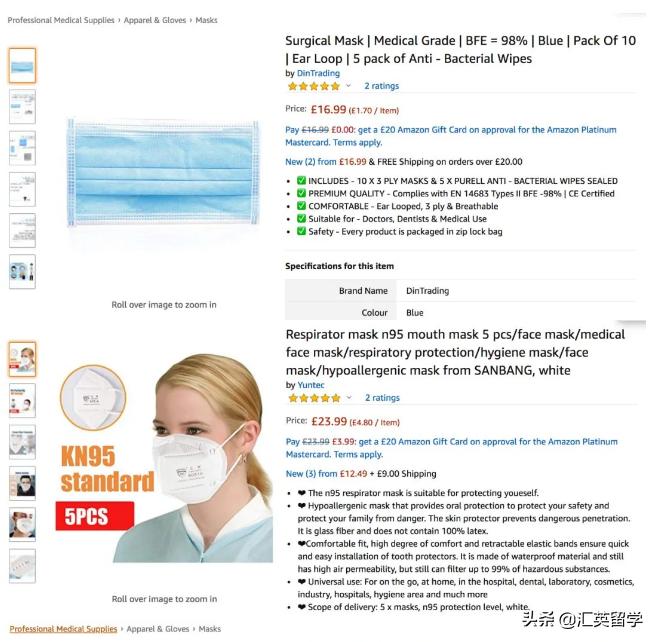Open the last KN95 mask pack thumbnail
The width and height of the screenshot is (657, 642).
pos(22,566)
